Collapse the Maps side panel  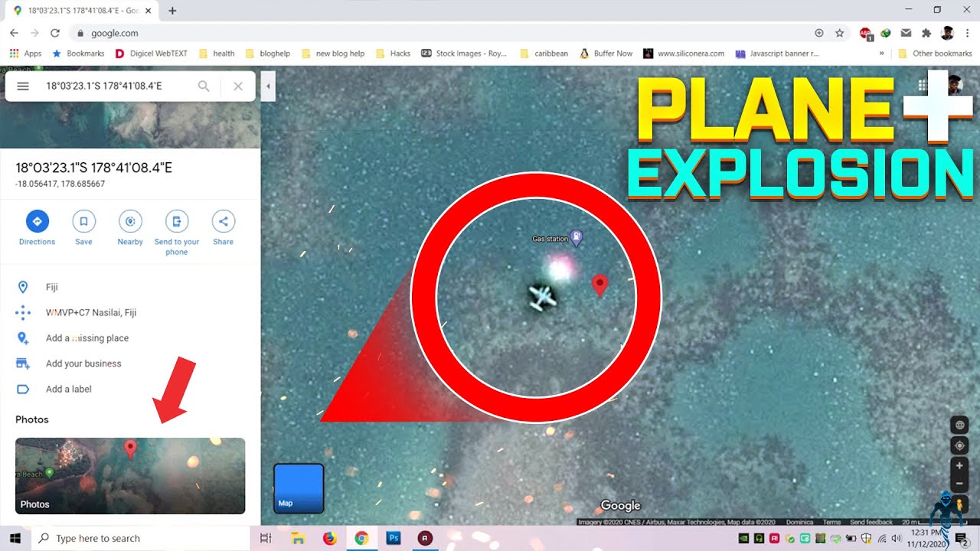point(268,86)
